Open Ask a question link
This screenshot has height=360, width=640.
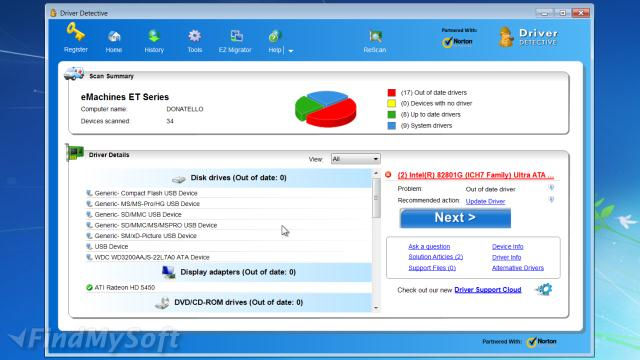tap(429, 247)
